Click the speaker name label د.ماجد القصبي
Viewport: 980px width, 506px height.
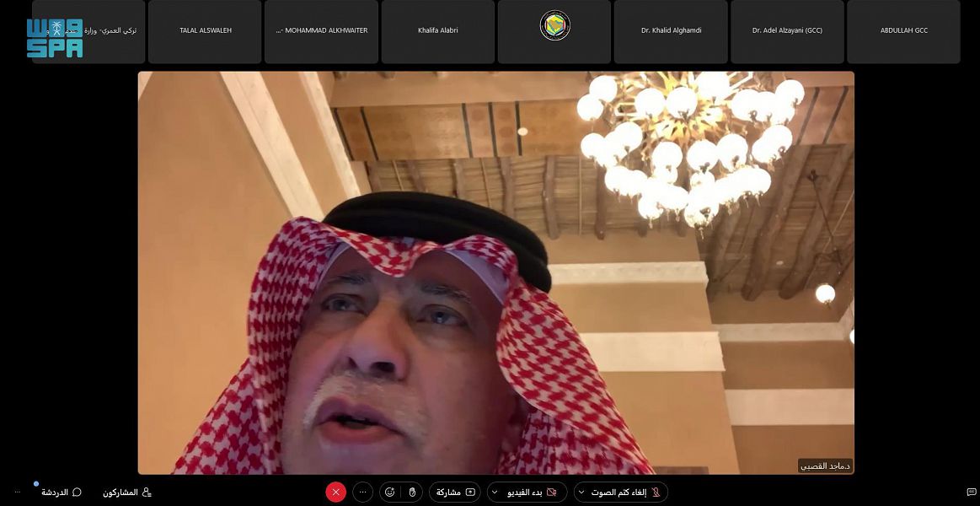(825, 466)
